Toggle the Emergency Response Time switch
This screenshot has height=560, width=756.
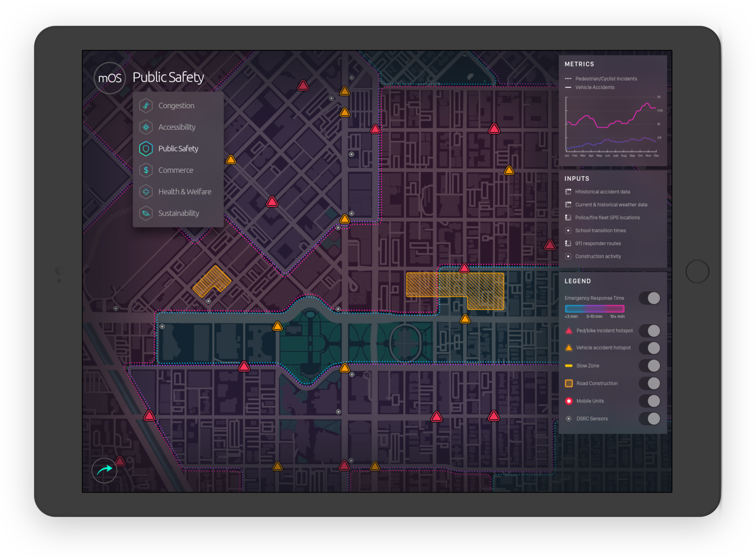(650, 298)
